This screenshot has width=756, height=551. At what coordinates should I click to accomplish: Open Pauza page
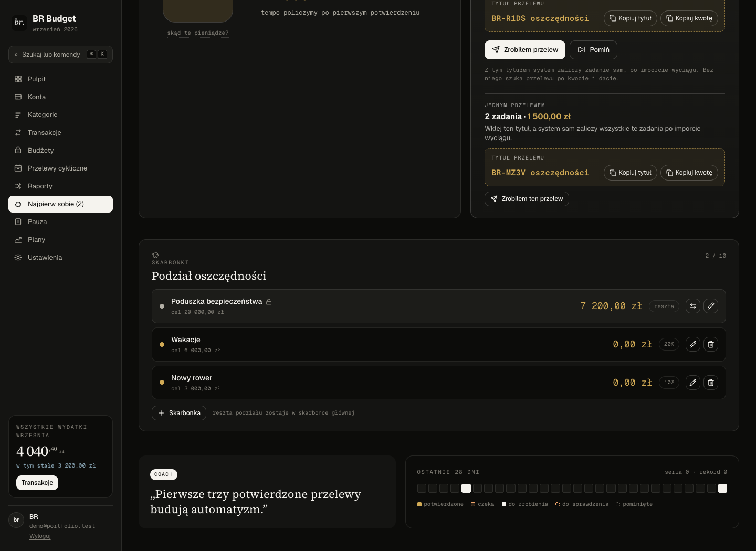[60, 222]
